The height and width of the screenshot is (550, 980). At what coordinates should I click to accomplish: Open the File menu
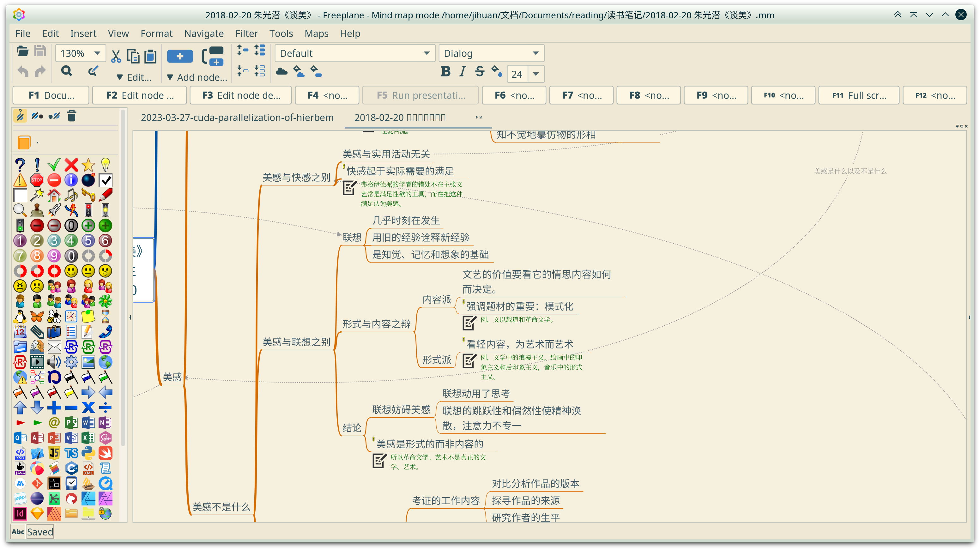coord(23,33)
